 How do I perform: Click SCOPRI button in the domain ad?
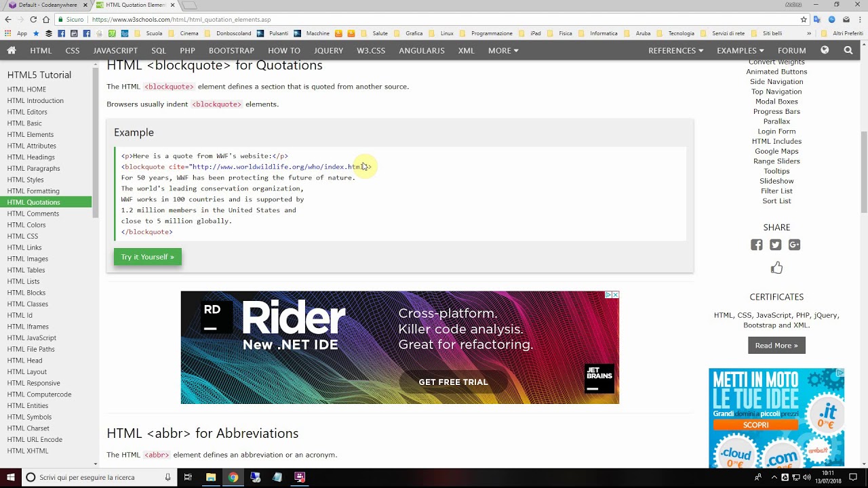(755, 425)
